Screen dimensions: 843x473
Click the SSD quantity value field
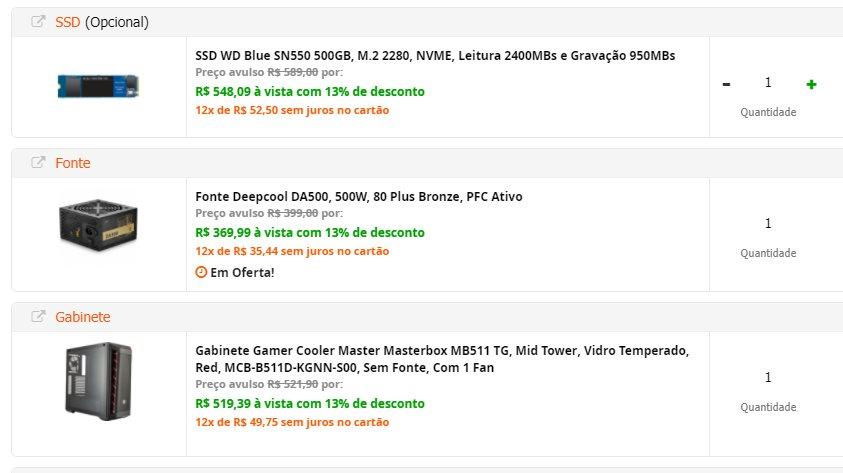coord(768,83)
